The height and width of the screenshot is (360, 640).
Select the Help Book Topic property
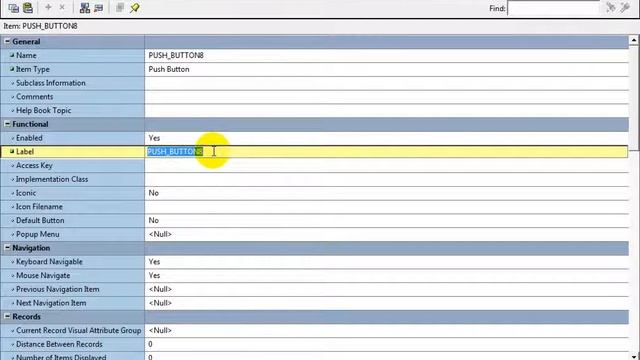(314, 111)
